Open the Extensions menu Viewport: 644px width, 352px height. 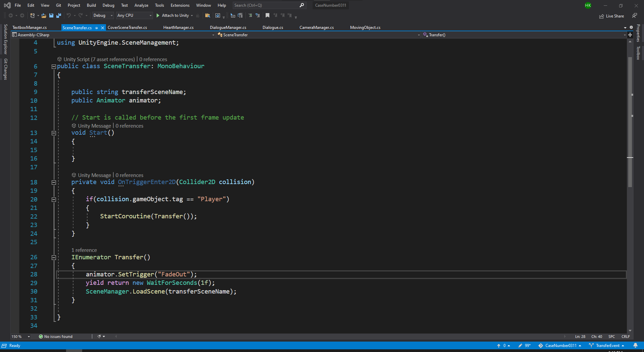pos(180,5)
